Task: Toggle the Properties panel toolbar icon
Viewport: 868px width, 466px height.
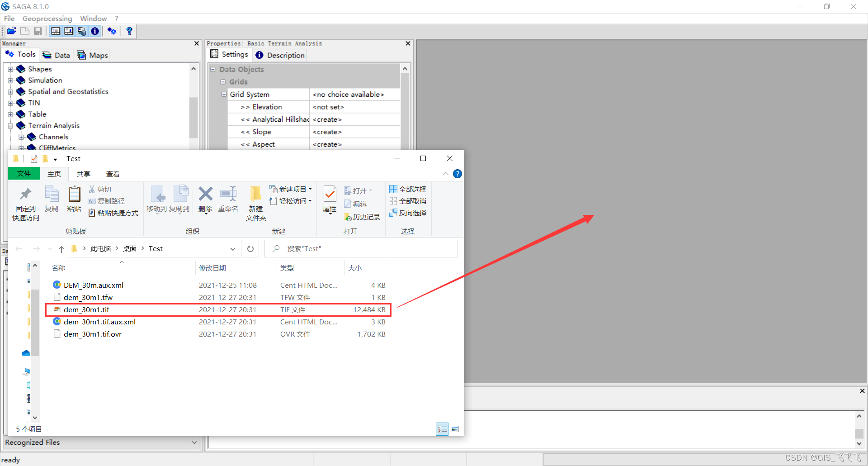Action: click(x=69, y=31)
